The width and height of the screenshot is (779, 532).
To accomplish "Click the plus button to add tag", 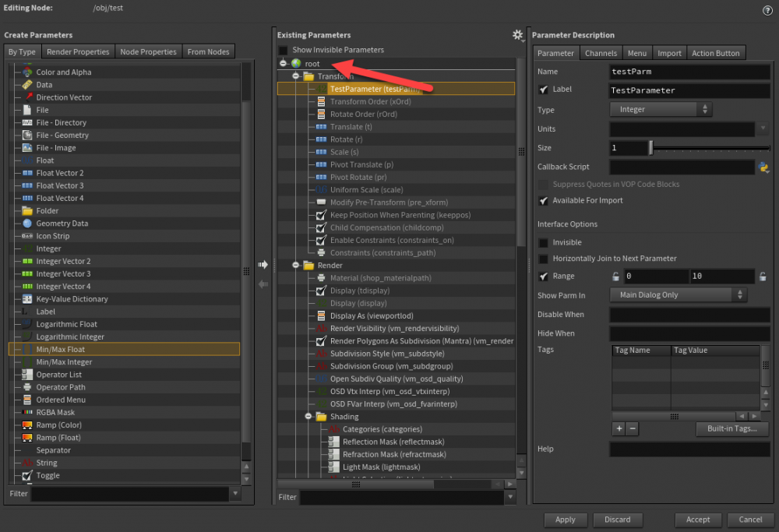I will pyautogui.click(x=619, y=428).
